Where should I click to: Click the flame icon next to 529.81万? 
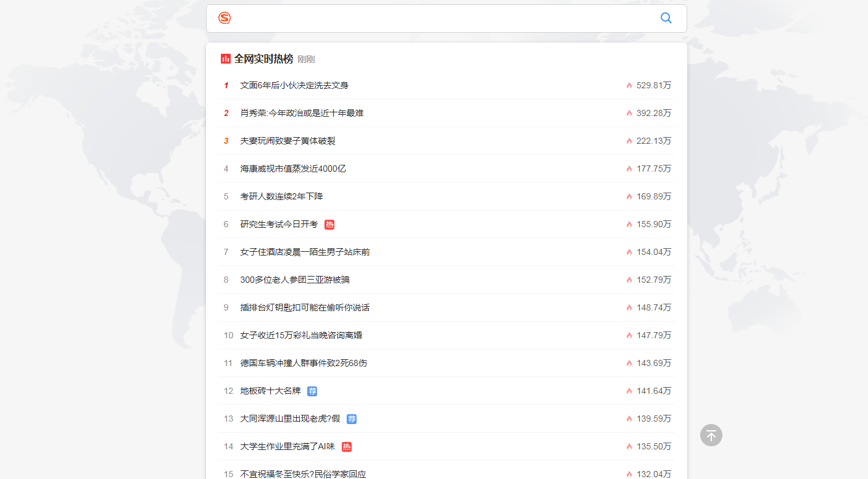629,85
